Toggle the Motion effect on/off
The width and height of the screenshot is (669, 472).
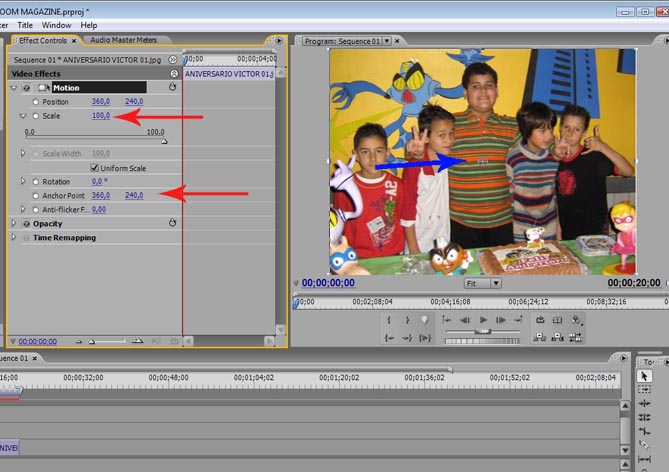coord(26,88)
